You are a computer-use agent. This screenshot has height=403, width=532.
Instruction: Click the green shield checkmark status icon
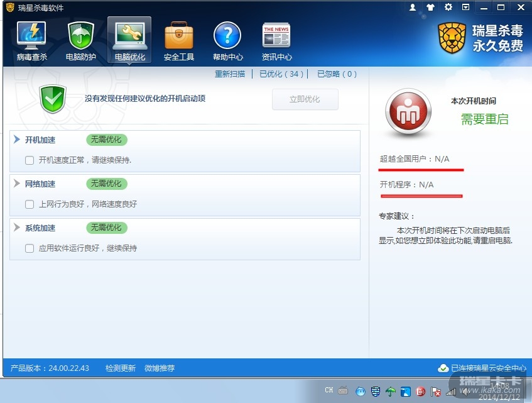(x=53, y=99)
